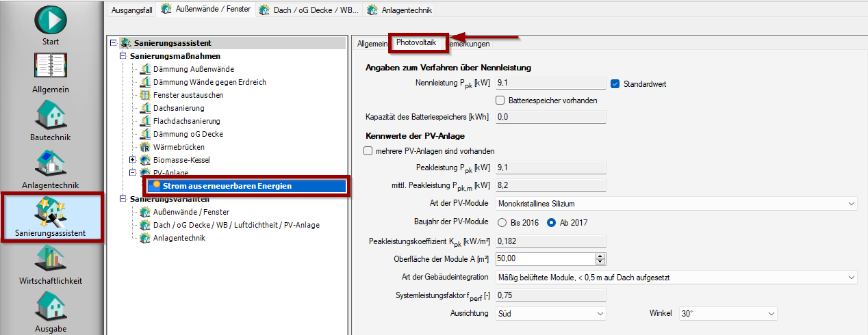
Task: Click icon beside Dämmung Außenwände tree entry
Action: [x=144, y=69]
